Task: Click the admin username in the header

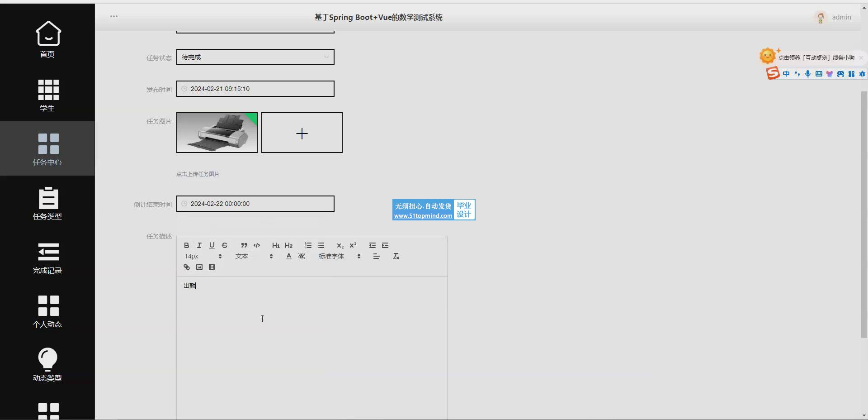Action: [841, 17]
